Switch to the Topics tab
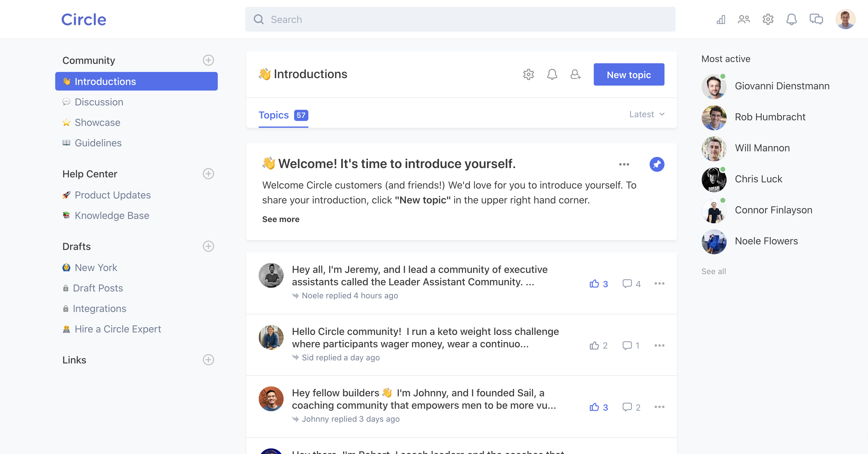Screen dimensions: 868x454 [x=283, y=115]
